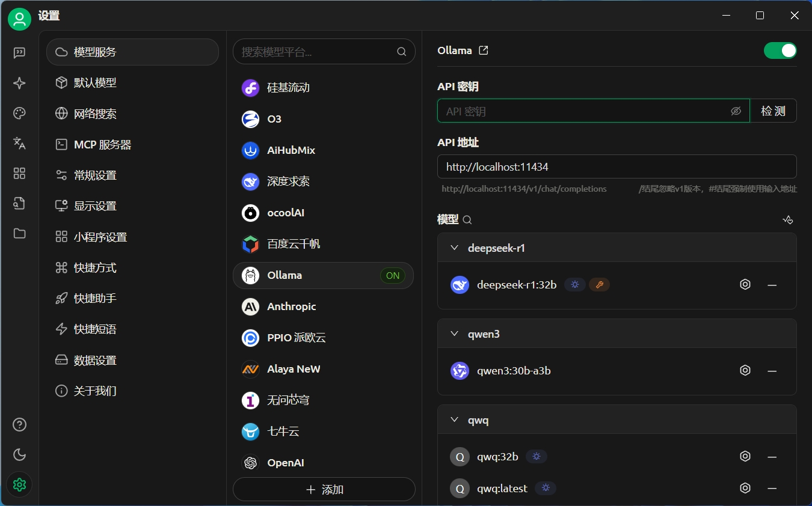Select the Anthropic provider
The height and width of the screenshot is (506, 812).
[324, 306]
